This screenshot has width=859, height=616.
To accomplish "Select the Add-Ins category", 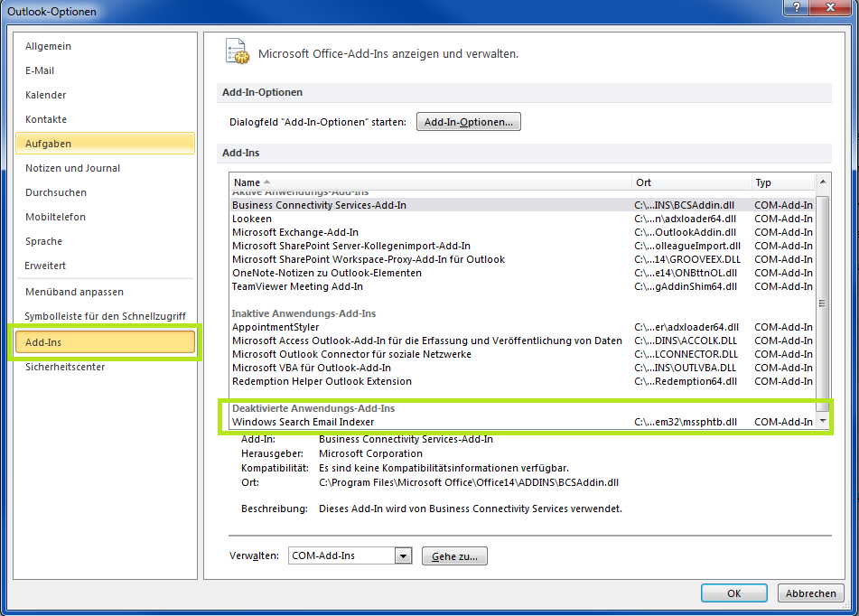I will (105, 342).
